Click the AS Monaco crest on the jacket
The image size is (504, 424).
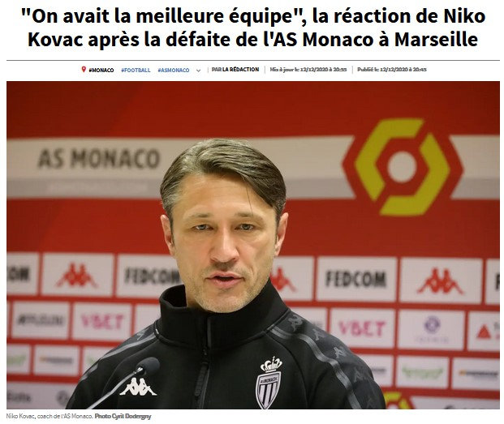click(269, 383)
